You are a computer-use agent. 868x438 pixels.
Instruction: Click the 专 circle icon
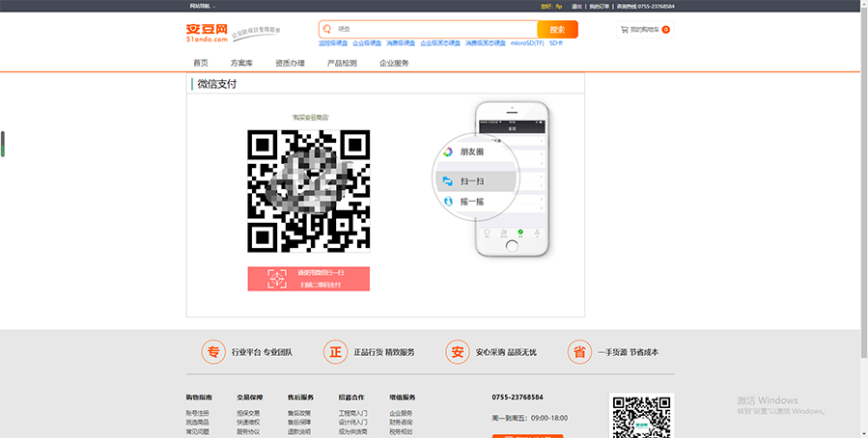[213, 352]
